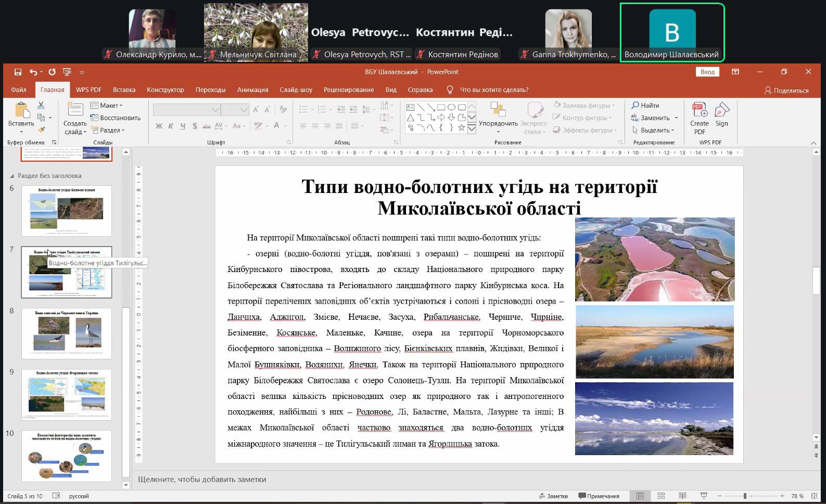This screenshot has width=826, height=504.
Task: Click the Поделиться share button
Action: pos(786,91)
